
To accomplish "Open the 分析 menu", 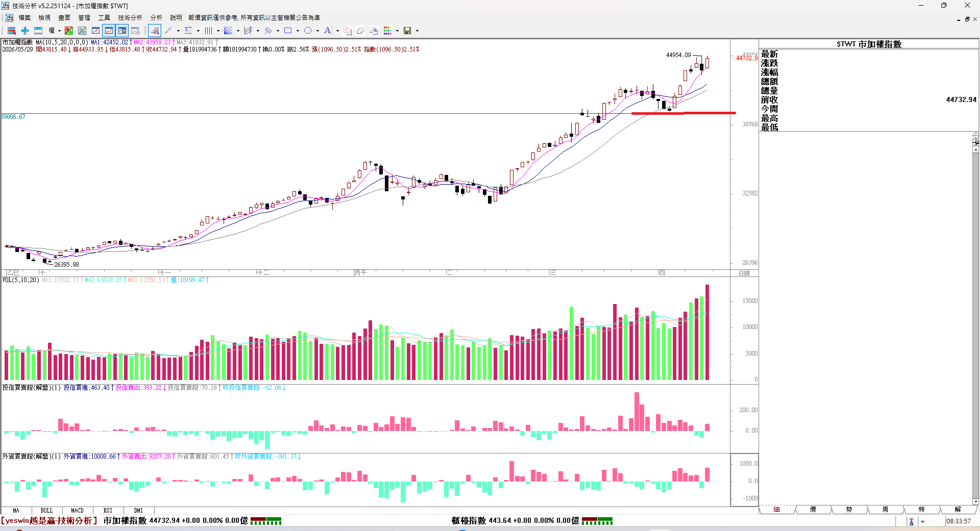I will 156,17.
